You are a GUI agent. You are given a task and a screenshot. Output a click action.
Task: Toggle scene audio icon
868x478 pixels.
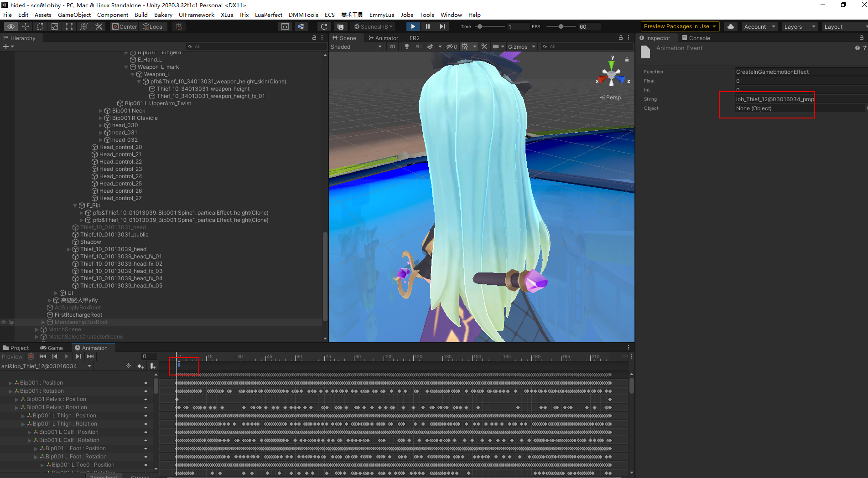(418, 46)
